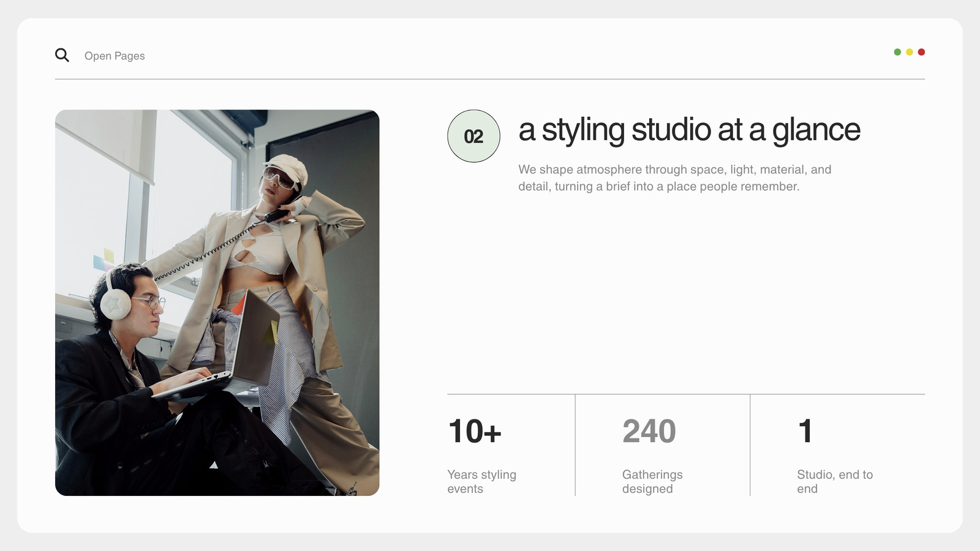
Task: Click the green dot at top right
Action: coord(897,52)
